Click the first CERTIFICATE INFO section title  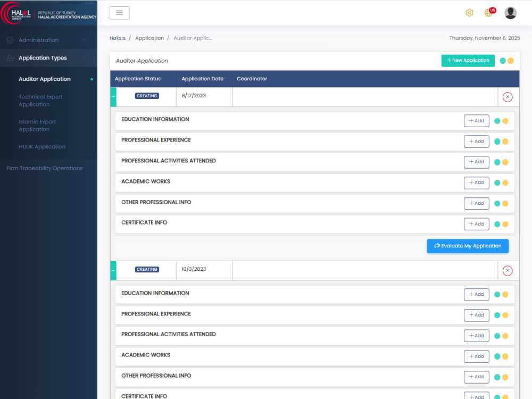point(144,222)
